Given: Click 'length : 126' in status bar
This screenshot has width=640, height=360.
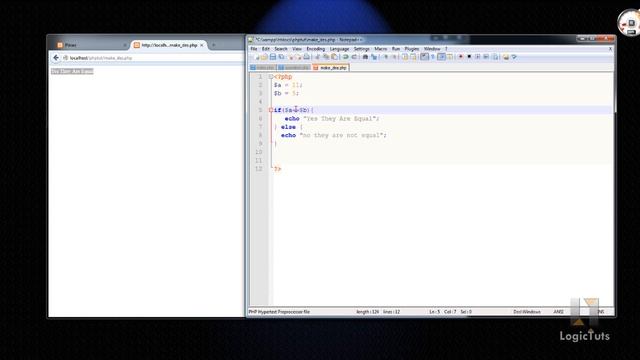Looking at the screenshot, I should [x=367, y=312].
